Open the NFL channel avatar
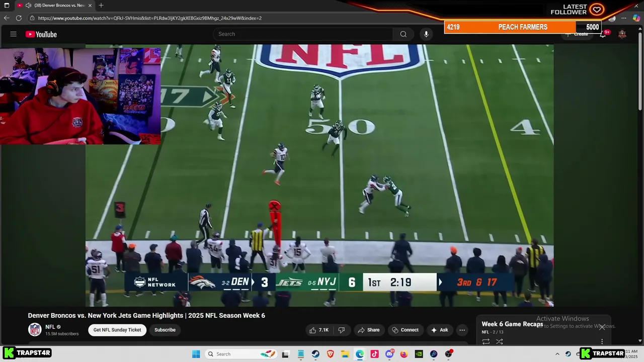 pos(35,330)
